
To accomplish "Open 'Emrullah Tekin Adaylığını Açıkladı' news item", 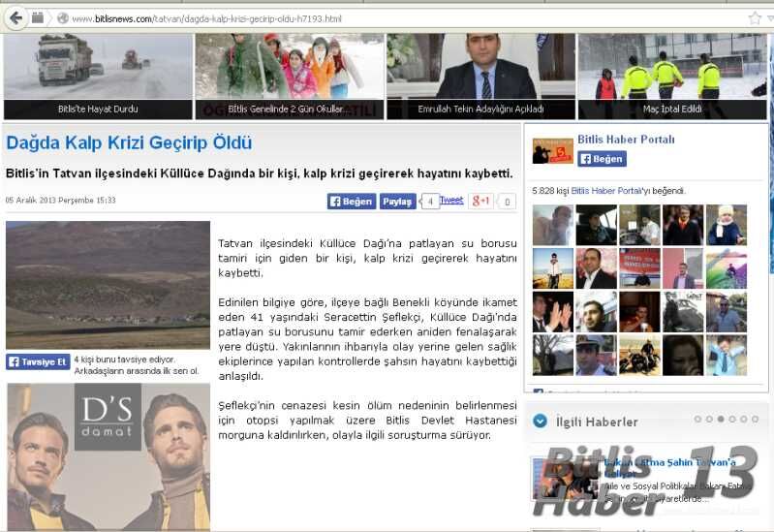I will pyautogui.click(x=480, y=76).
